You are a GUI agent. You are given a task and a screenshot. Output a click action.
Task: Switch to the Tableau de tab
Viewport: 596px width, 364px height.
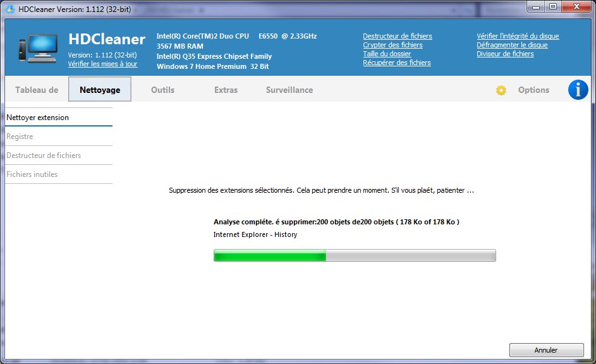[37, 90]
